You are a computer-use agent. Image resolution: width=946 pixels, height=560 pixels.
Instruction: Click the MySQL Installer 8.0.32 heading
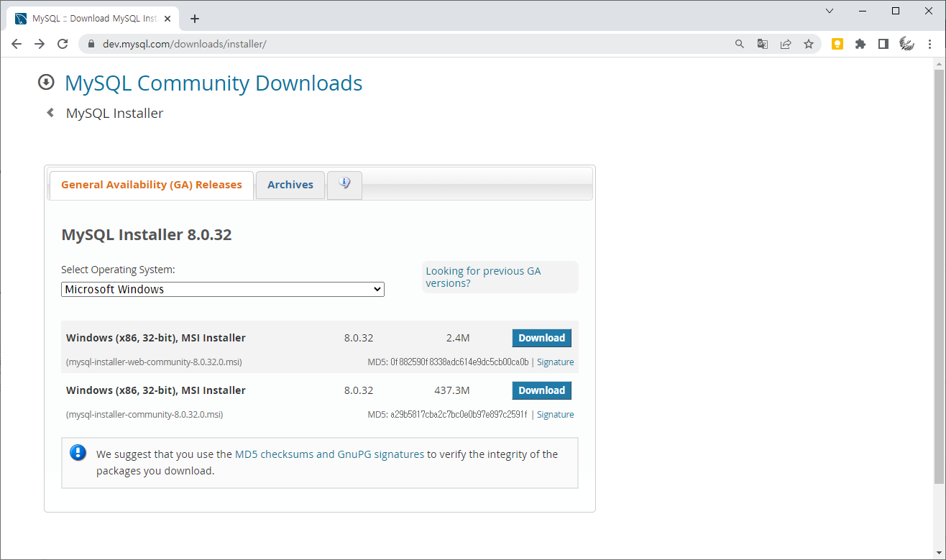click(x=147, y=234)
